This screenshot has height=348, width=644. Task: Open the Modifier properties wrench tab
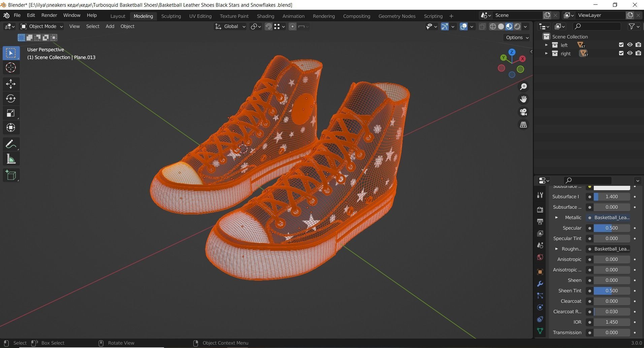click(540, 284)
